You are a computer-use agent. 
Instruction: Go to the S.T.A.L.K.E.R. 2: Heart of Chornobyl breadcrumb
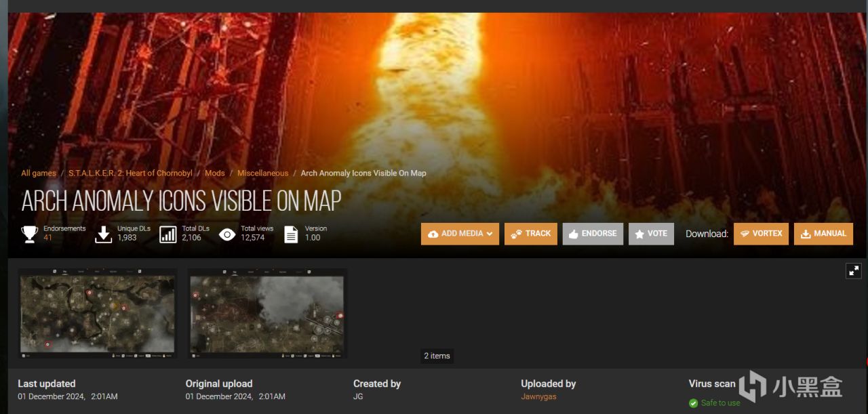130,173
